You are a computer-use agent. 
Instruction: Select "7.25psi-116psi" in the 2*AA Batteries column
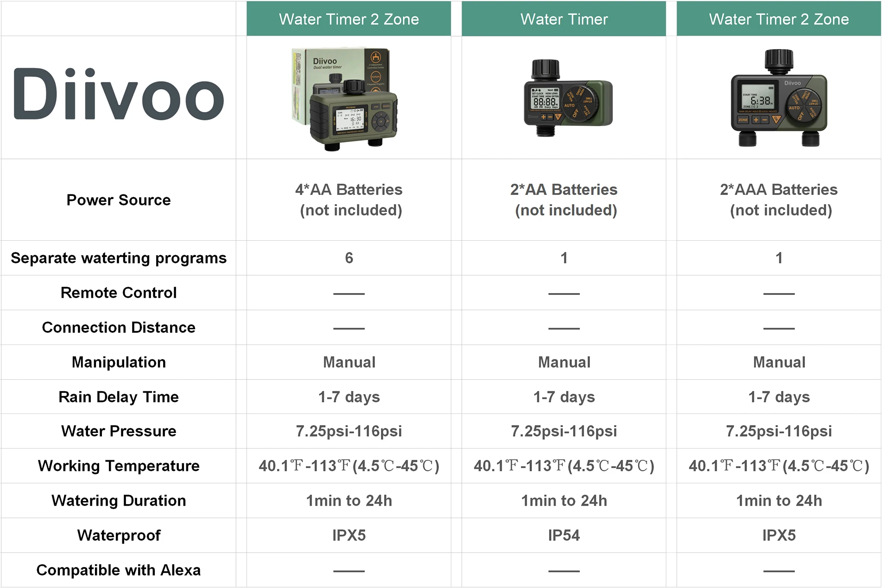tap(564, 431)
